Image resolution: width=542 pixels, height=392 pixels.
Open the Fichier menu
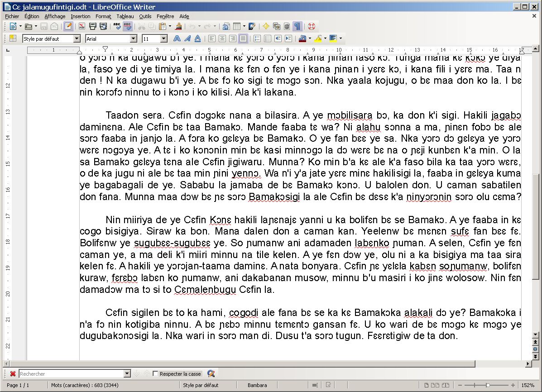(x=12, y=16)
